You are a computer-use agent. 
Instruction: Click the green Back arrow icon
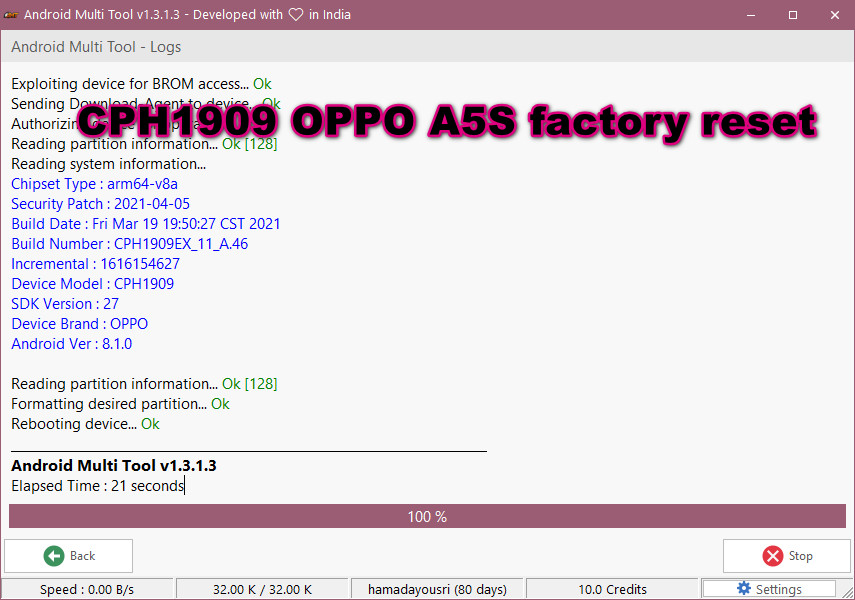coord(53,556)
